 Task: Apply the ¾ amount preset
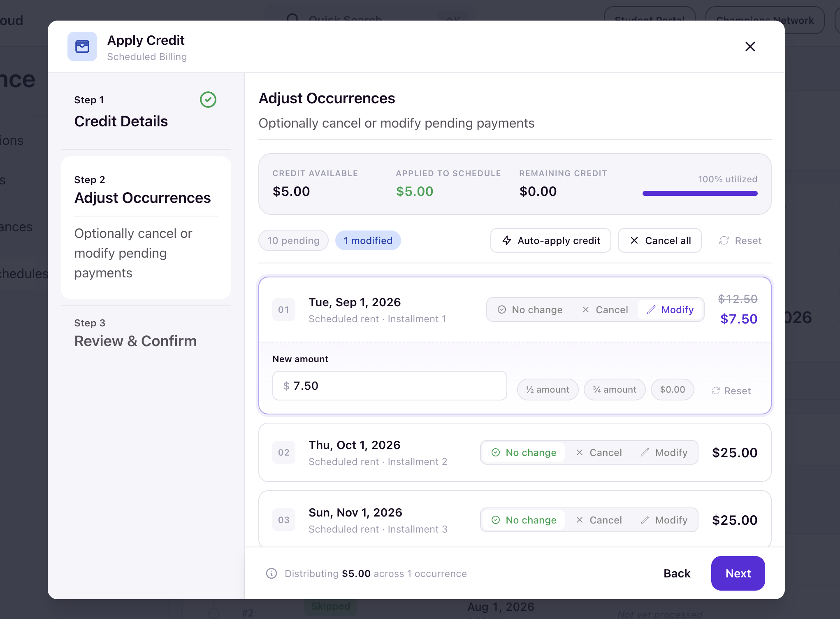click(x=615, y=389)
